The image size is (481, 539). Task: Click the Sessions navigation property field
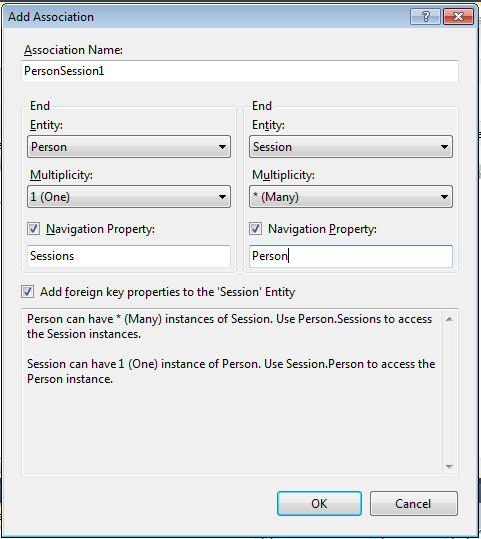click(129, 256)
